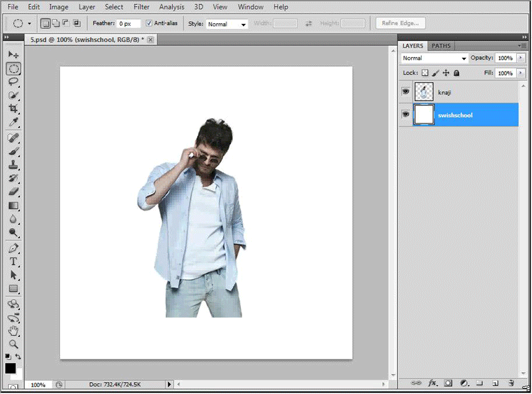Open the layer style fx menu
Image resolution: width=532 pixels, height=394 pixels.
point(432,382)
